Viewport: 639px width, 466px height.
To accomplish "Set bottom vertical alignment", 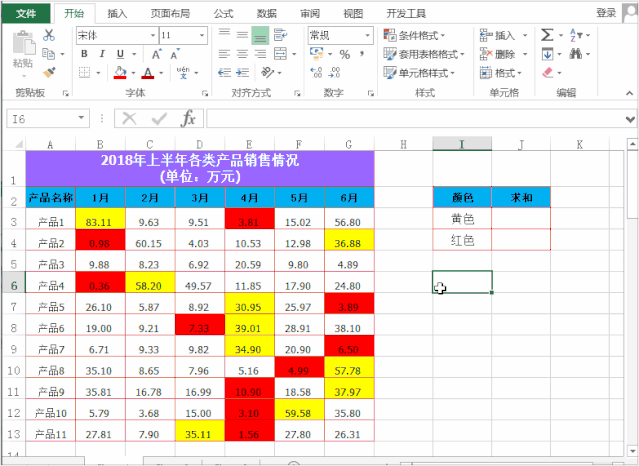I will (260, 35).
